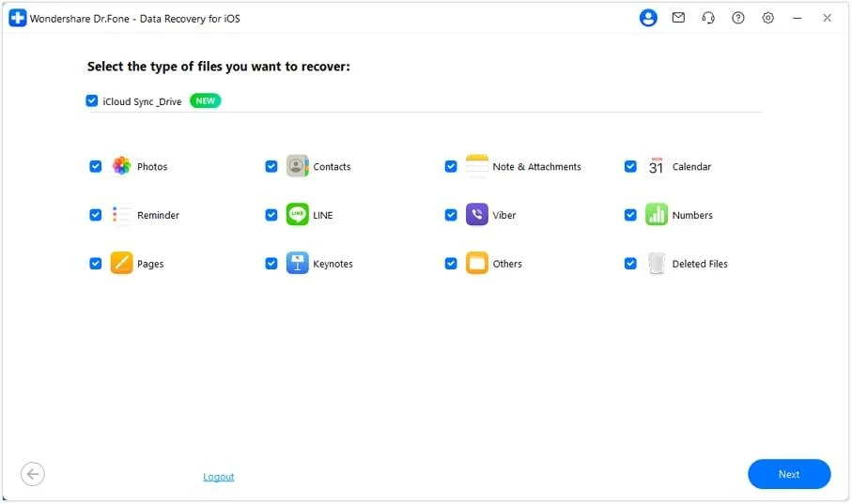
Task: Click the blue Keynotes icon
Action: pos(297,263)
